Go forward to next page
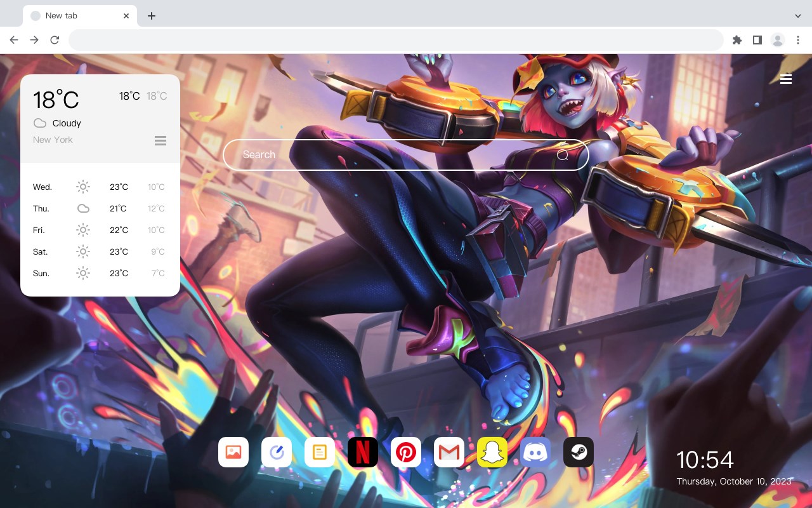812x508 pixels. point(34,40)
